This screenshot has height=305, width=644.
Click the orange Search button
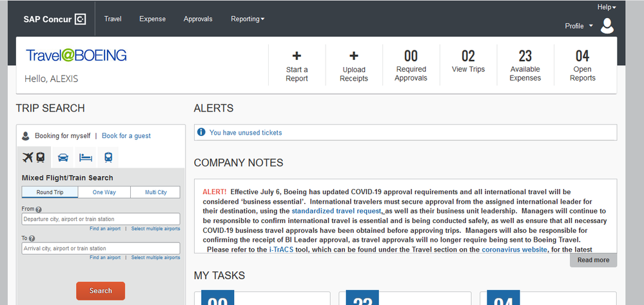coord(101,291)
